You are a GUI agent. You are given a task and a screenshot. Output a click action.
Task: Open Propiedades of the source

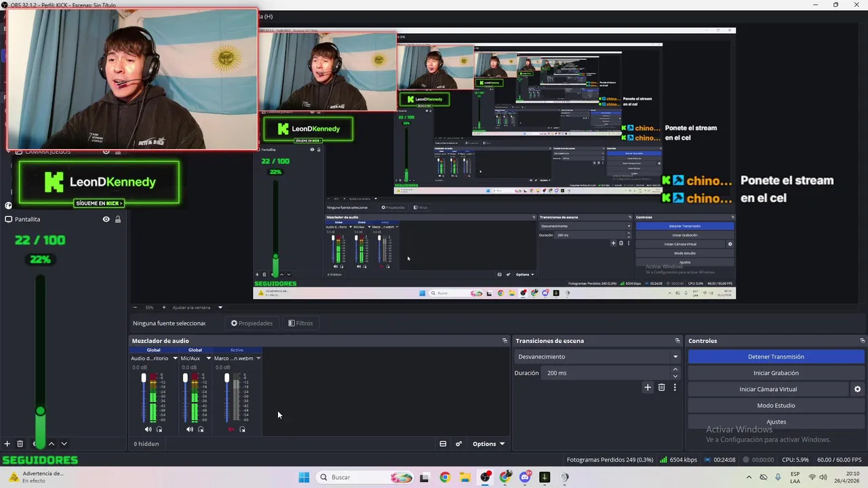coord(252,323)
